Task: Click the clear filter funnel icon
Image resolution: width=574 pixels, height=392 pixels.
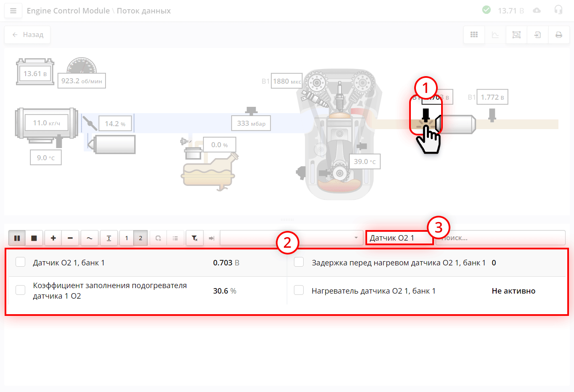Action: point(195,238)
